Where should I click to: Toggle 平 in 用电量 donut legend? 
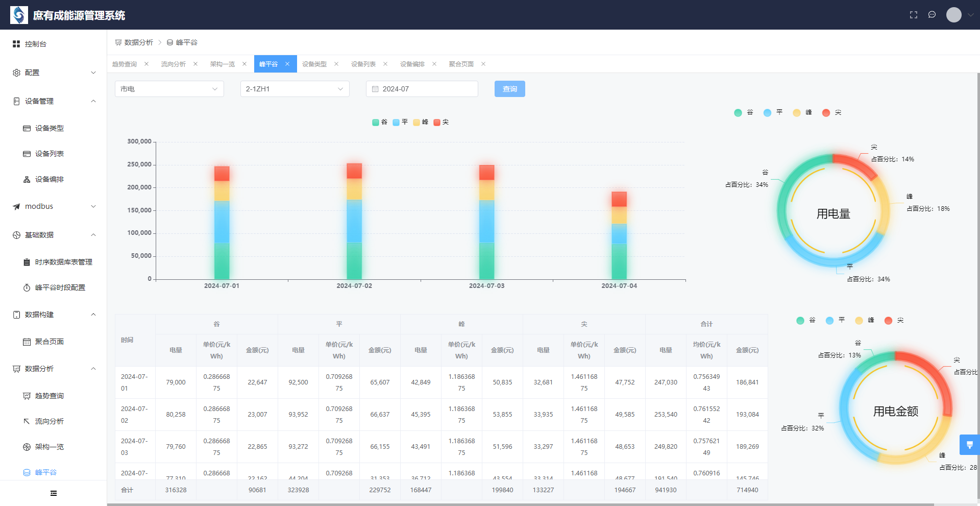tap(773, 112)
